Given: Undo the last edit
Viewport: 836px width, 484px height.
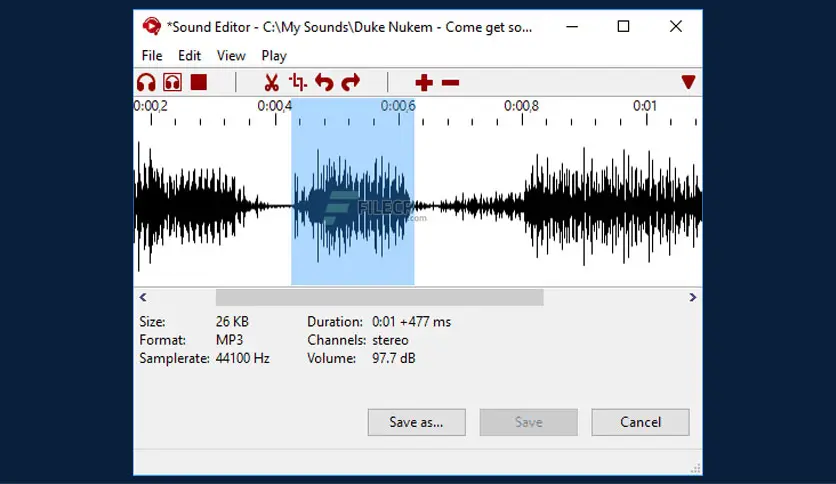Looking at the screenshot, I should point(323,82).
